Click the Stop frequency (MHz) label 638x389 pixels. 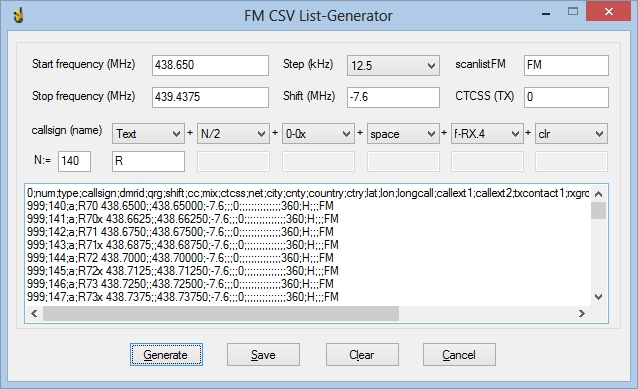(x=83, y=96)
